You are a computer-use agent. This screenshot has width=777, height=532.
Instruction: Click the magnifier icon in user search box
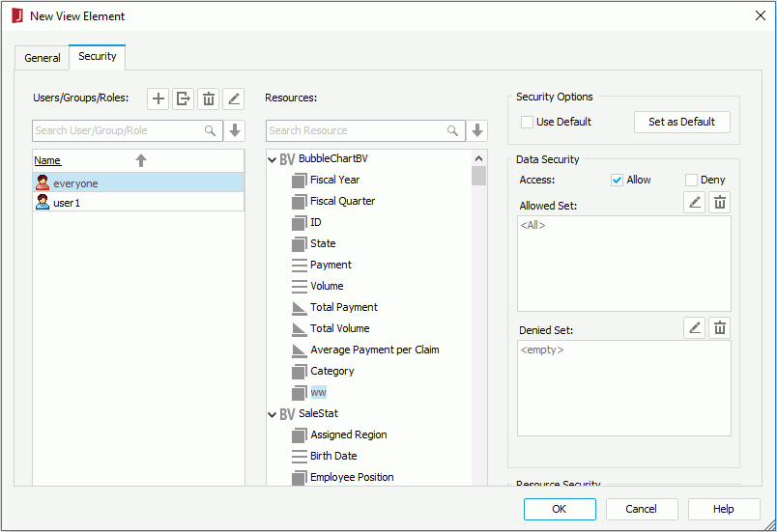[210, 130]
